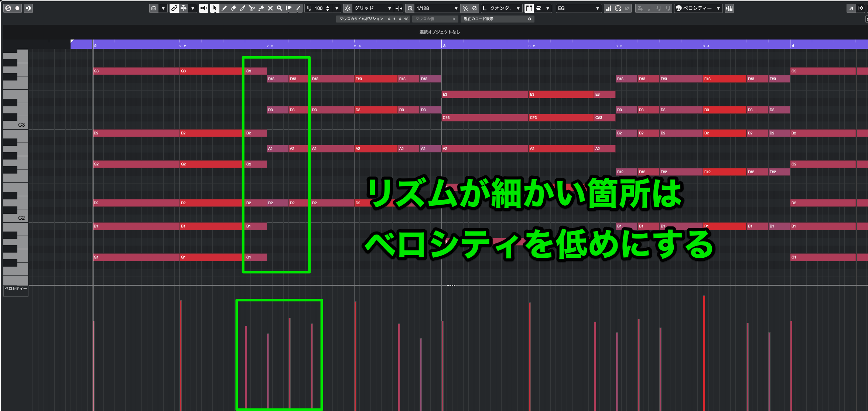Toggle Snap on/off icon
The image size is (868, 411).
click(348, 8)
